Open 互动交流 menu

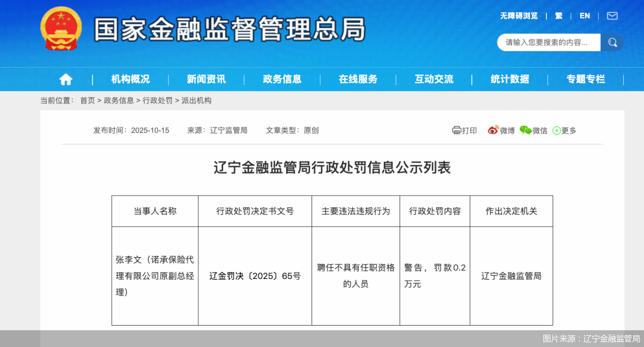(x=434, y=79)
